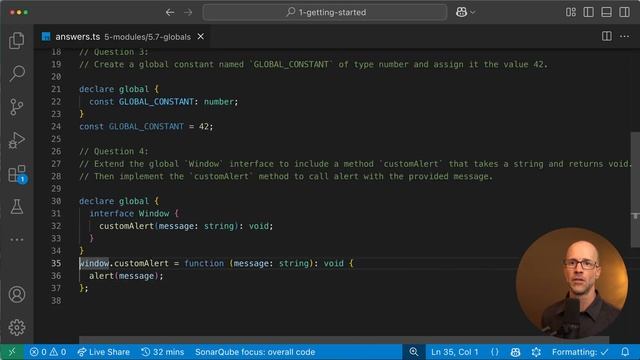This screenshot has height=360, width=640.
Task: Click the horizontal scrollbar under the code
Action: pyautogui.click(x=344, y=340)
